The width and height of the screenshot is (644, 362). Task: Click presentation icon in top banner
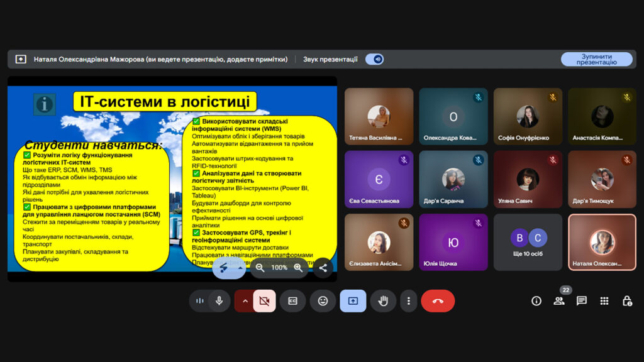click(21, 59)
